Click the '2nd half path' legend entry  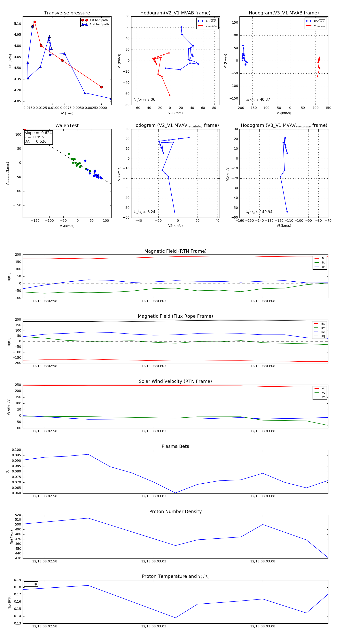click(95, 25)
